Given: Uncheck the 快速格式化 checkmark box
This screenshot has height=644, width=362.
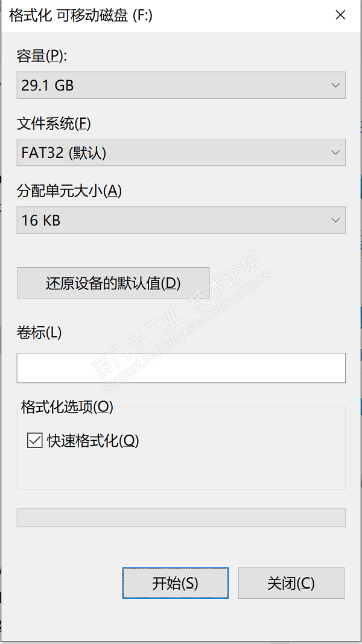Looking at the screenshot, I should coord(34,441).
